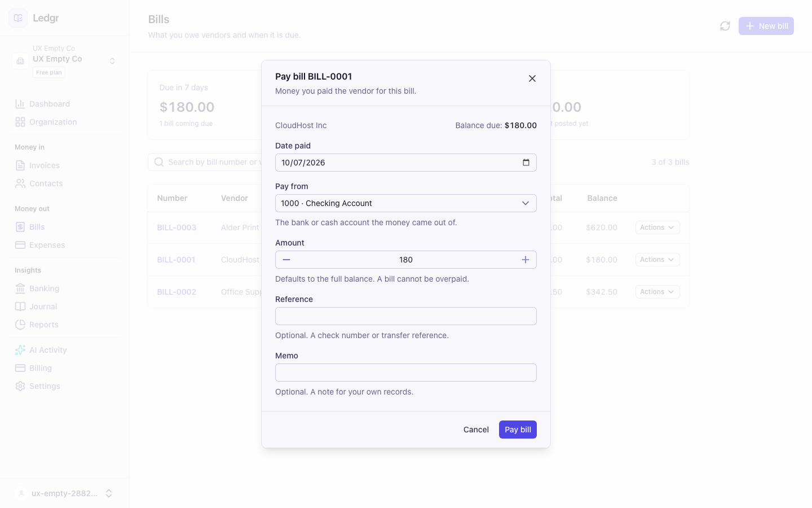Click the Ledgr logo icon

pyautogui.click(x=18, y=18)
